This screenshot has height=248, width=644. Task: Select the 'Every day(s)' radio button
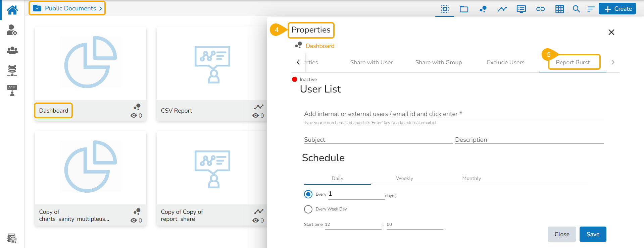[308, 194]
